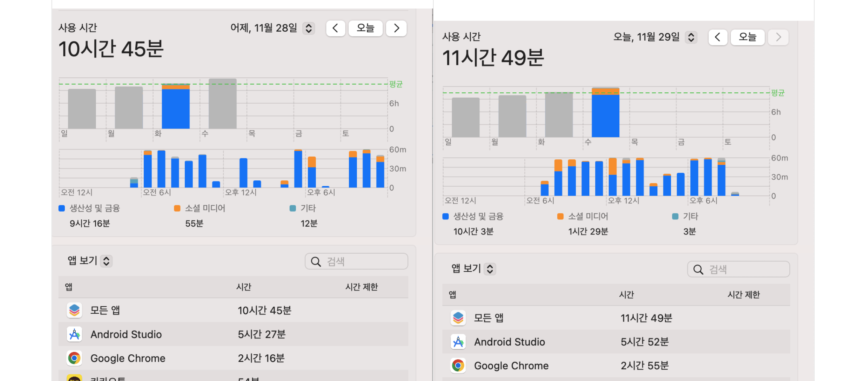Click the 시간 제한 column header in right table
868x381 pixels.
(744, 295)
